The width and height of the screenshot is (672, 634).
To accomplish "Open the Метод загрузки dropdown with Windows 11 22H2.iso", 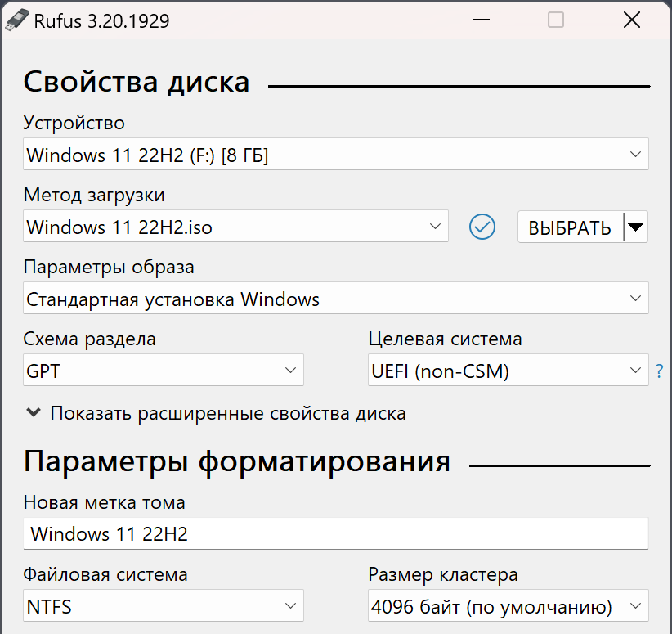I will pyautogui.click(x=235, y=226).
